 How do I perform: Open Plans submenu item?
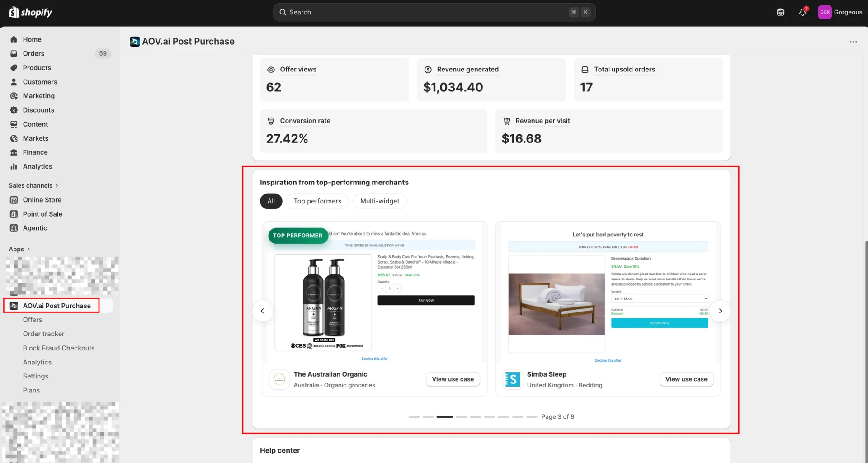pyautogui.click(x=31, y=390)
